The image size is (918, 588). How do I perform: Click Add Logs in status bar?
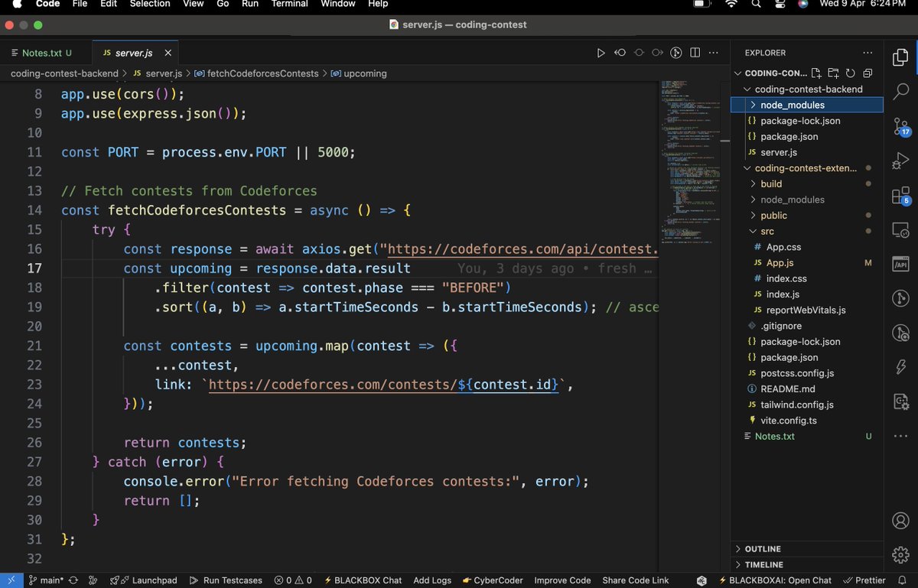(x=432, y=580)
